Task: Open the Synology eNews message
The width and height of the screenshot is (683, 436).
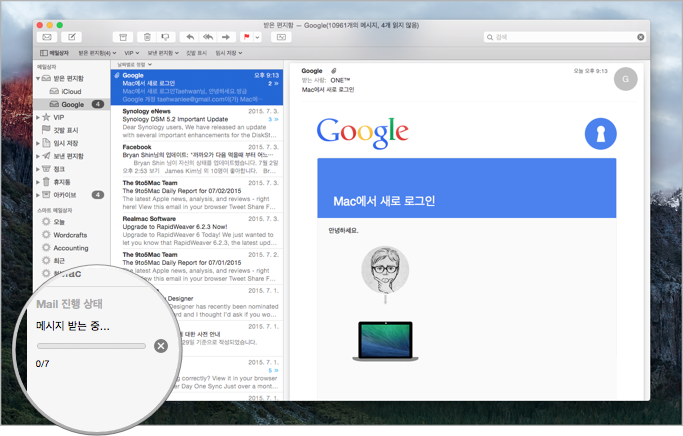Action: tap(197, 123)
